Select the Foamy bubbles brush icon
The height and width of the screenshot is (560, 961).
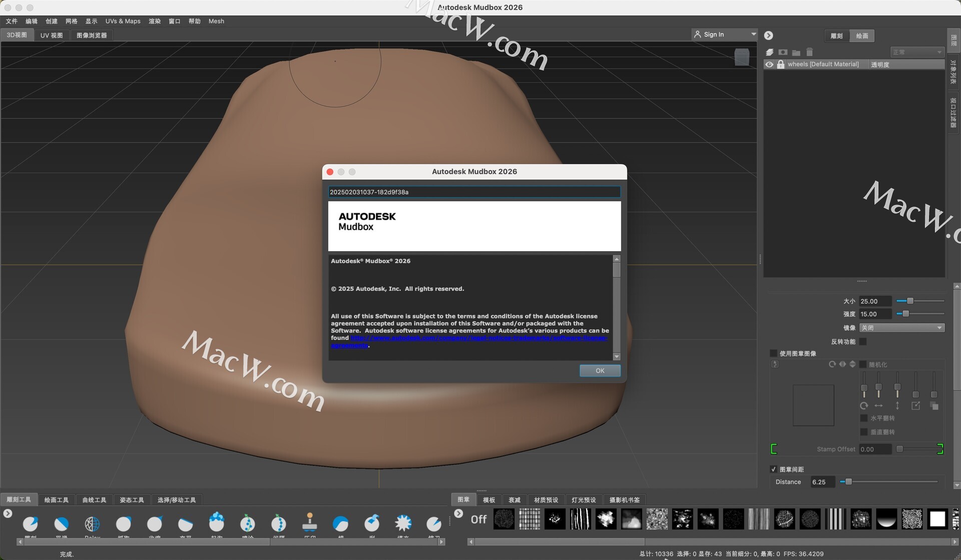coord(217,522)
